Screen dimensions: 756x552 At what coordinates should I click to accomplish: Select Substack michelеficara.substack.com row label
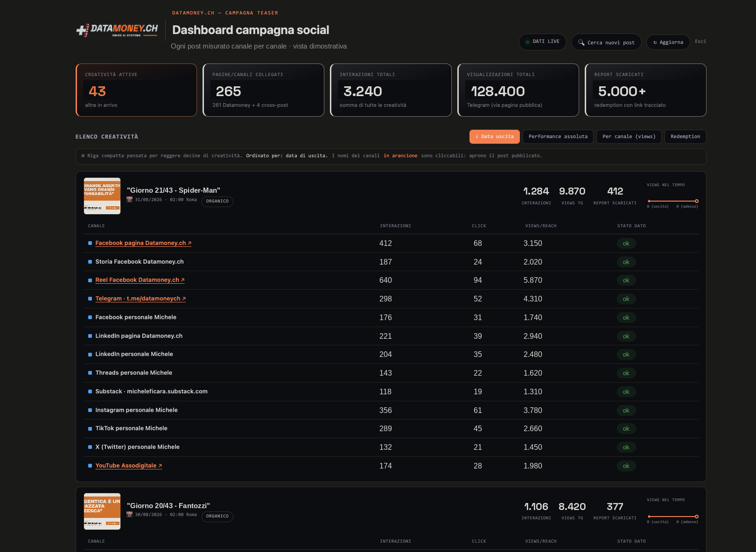pos(152,391)
